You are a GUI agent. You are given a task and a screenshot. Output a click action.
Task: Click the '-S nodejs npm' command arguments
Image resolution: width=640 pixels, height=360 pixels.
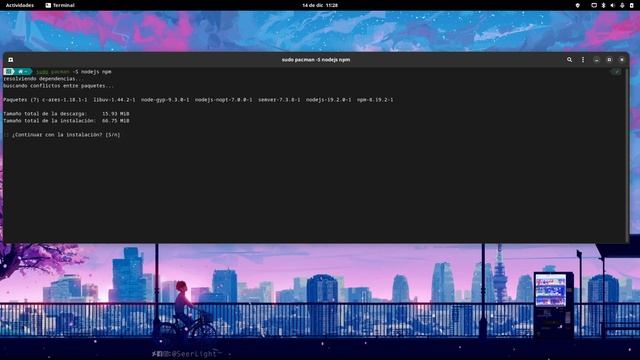[92, 72]
